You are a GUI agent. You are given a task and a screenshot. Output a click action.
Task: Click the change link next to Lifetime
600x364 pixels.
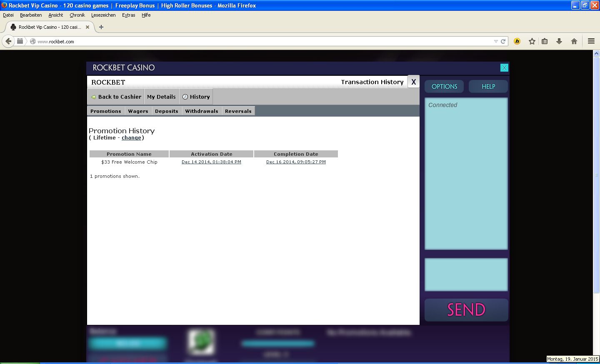pos(132,138)
